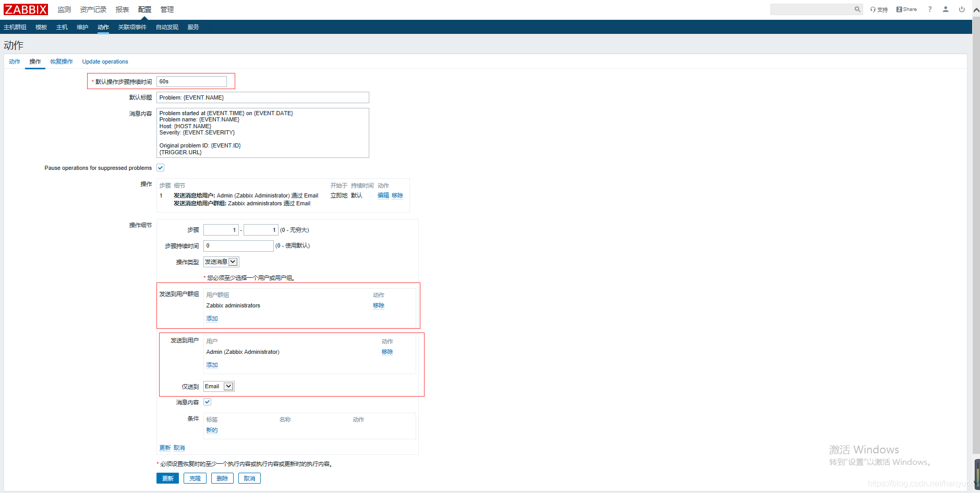Click 更新 link in operation details

click(165, 448)
